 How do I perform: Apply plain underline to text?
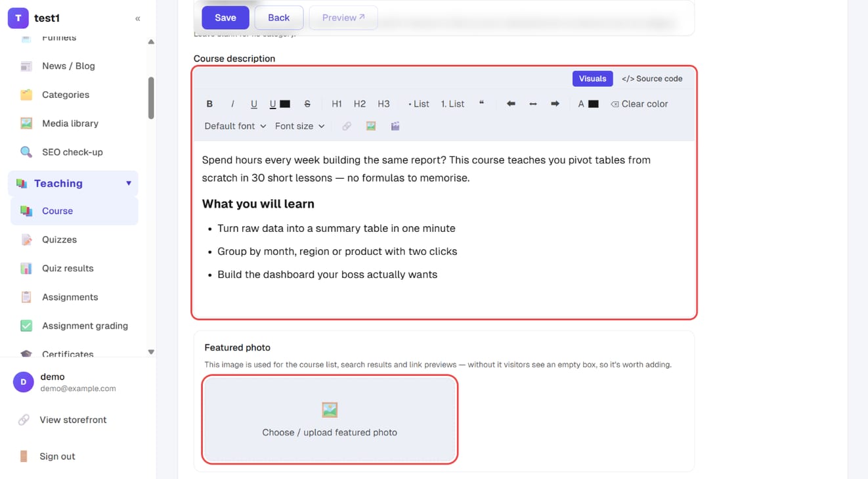point(253,104)
